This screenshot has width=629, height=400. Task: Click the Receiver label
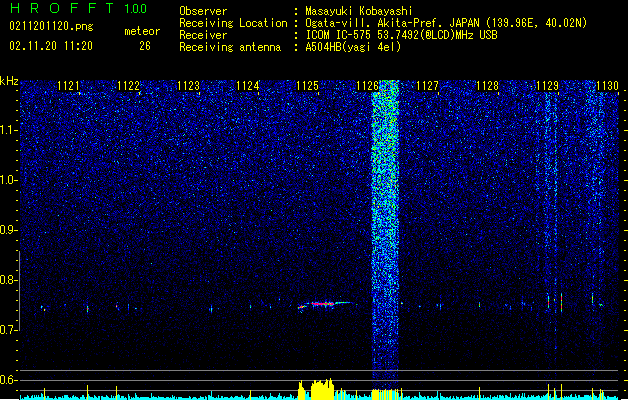coord(203,35)
